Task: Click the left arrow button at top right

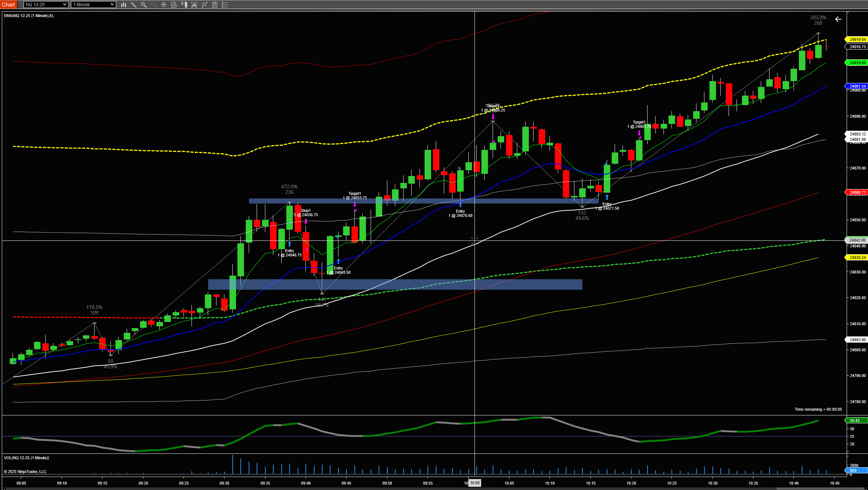Action: coord(838,20)
